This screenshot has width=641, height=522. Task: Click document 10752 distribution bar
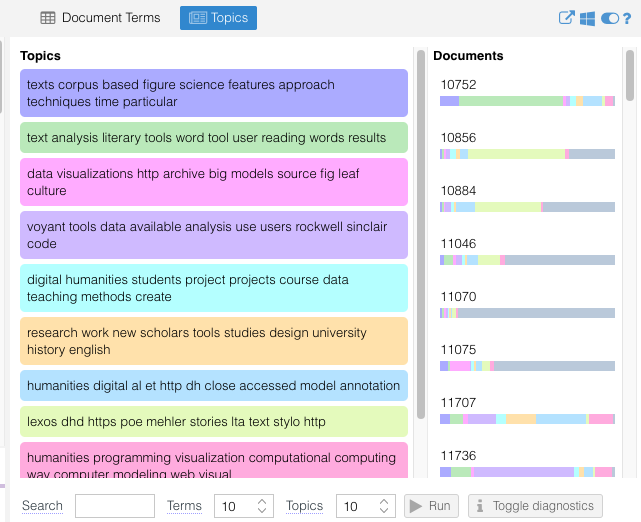pos(527,101)
